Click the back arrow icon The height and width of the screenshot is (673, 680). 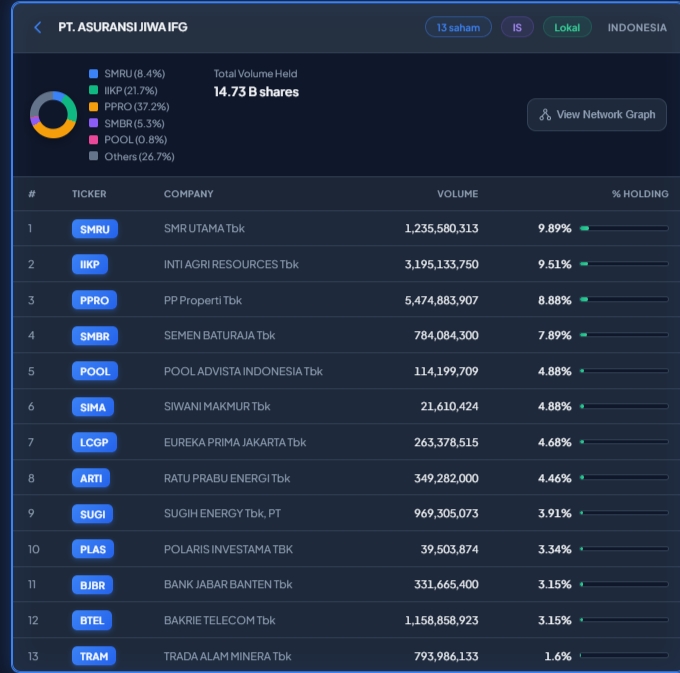pos(38,27)
